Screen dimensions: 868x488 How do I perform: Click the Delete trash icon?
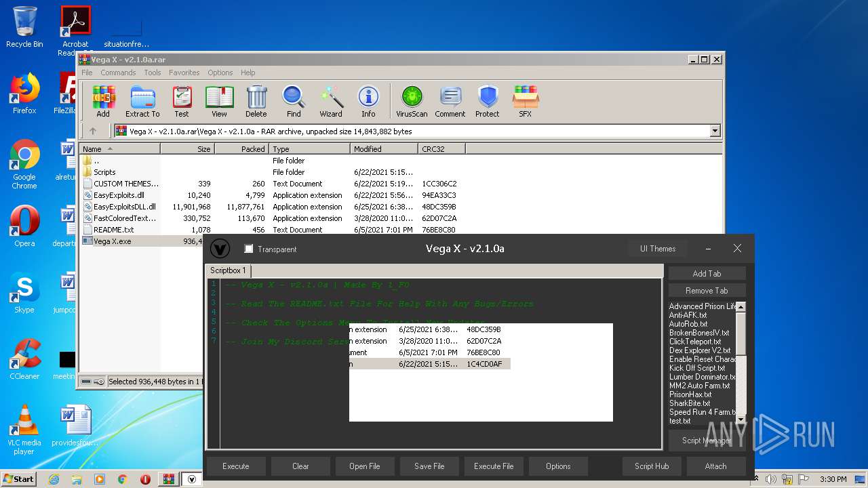tap(256, 102)
